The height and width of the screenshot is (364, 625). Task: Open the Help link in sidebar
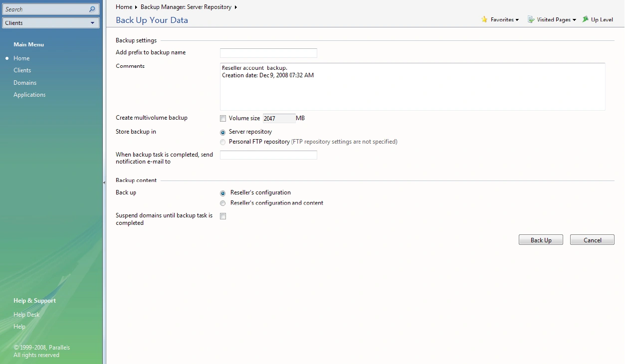[x=19, y=327]
